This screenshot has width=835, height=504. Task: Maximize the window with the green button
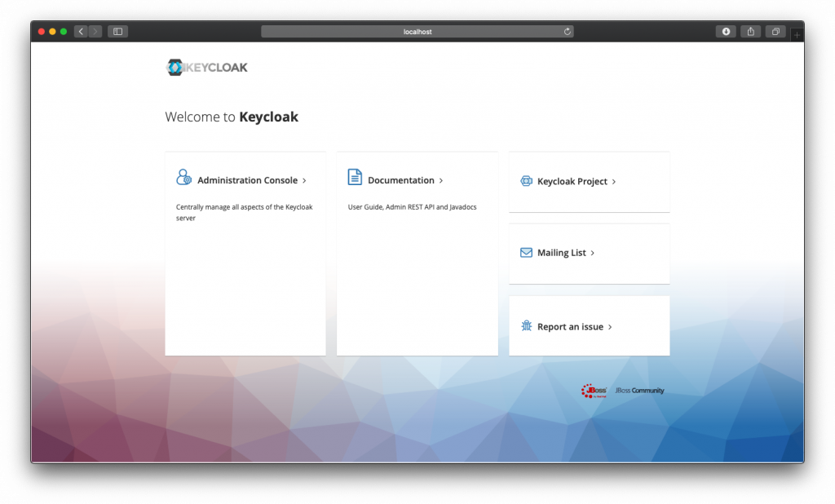click(64, 32)
